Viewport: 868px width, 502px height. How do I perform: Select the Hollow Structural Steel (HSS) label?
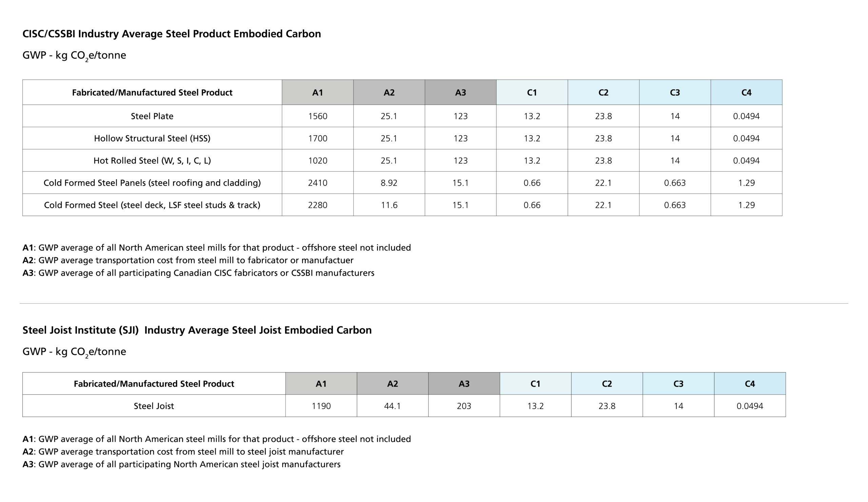152,138
